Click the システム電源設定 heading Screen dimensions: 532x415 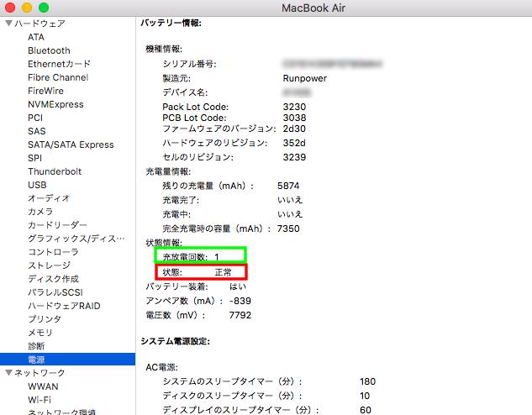point(176,341)
